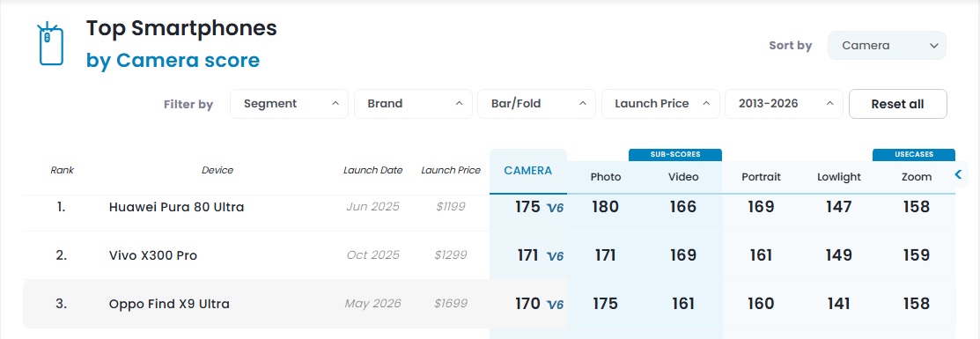
Task: Expand the Brand filter
Action: tap(412, 104)
